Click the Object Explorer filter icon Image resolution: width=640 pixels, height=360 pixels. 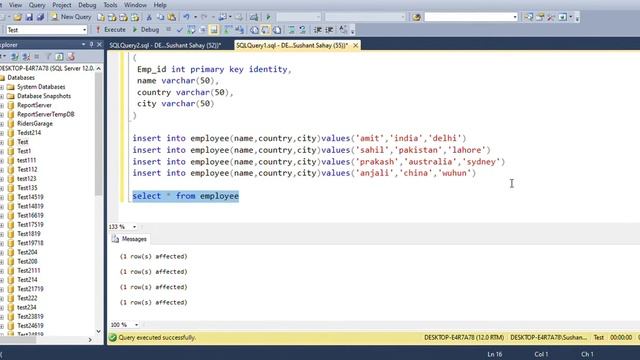coord(48,57)
